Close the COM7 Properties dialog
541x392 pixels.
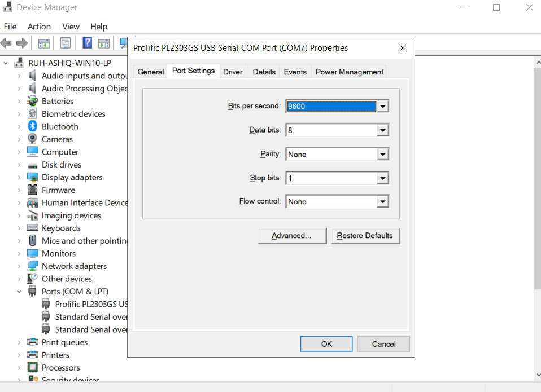pyautogui.click(x=403, y=48)
